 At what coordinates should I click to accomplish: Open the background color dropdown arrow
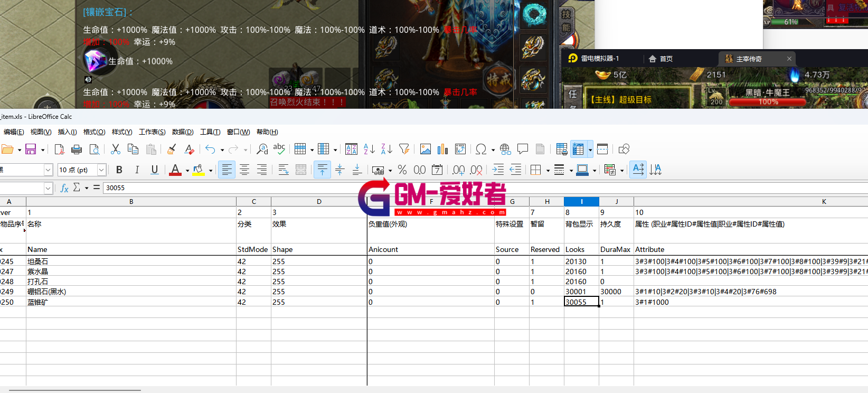click(211, 170)
